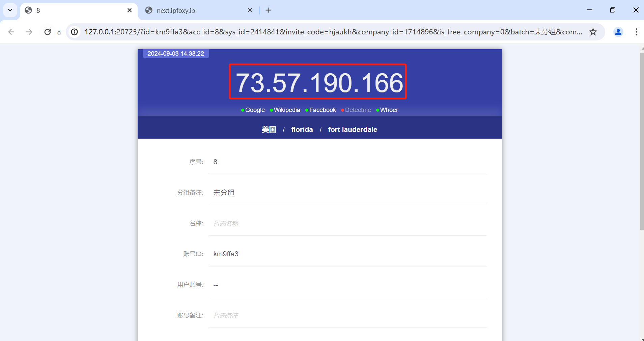Open the Chrome three-dot menu
Image resolution: width=644 pixels, height=341 pixels.
pos(637,32)
